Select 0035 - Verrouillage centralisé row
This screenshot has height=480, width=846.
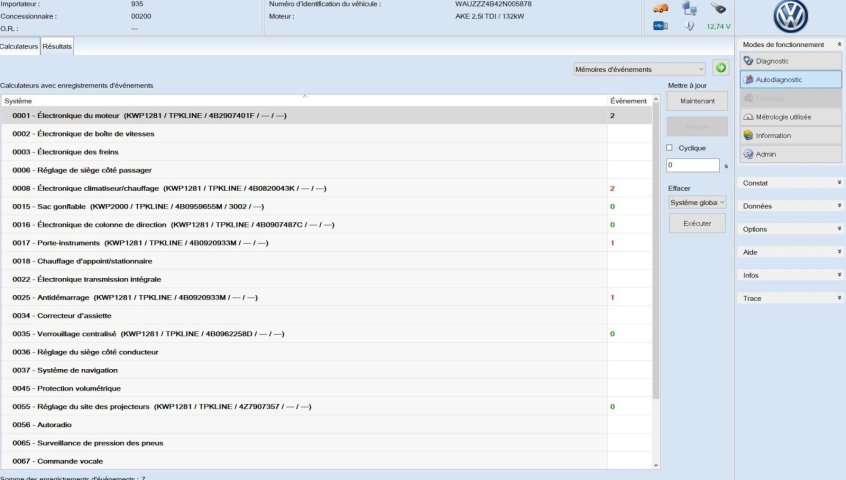(326, 334)
